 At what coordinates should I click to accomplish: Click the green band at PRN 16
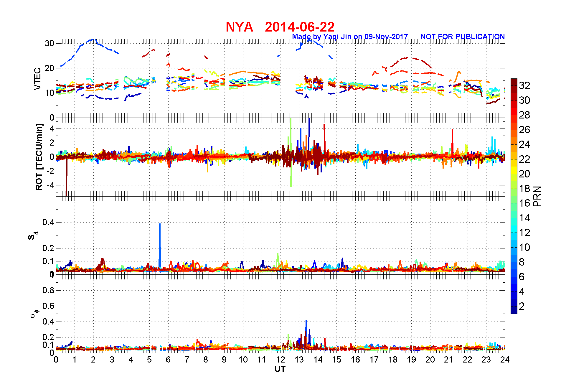click(x=514, y=203)
